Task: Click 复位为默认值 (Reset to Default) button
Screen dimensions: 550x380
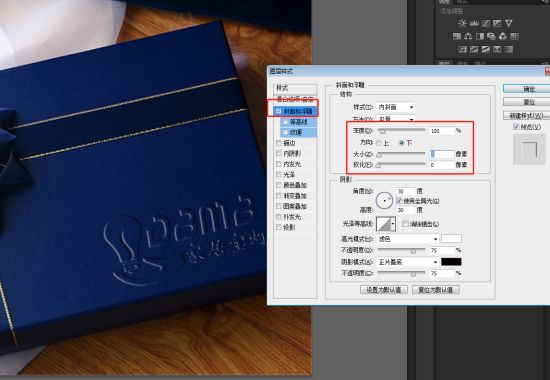Action: (436, 290)
